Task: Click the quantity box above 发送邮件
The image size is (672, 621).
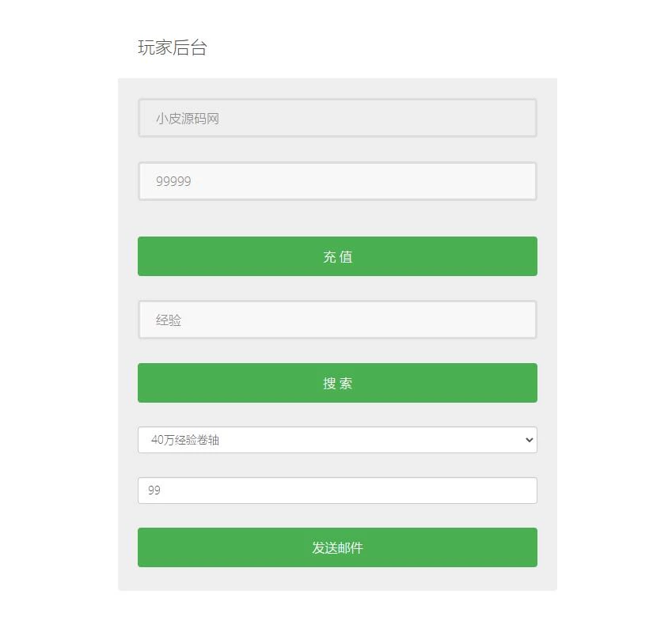Action: click(x=337, y=490)
